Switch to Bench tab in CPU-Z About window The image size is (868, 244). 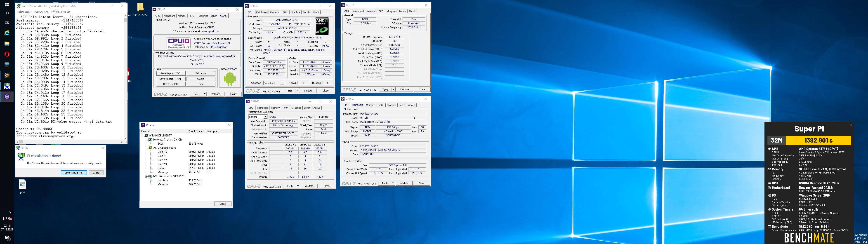[214, 16]
